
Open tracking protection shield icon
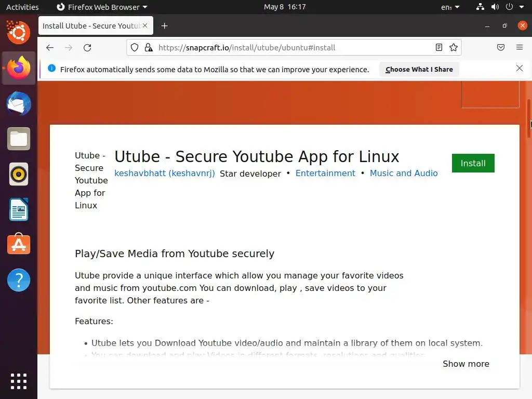tap(135, 47)
